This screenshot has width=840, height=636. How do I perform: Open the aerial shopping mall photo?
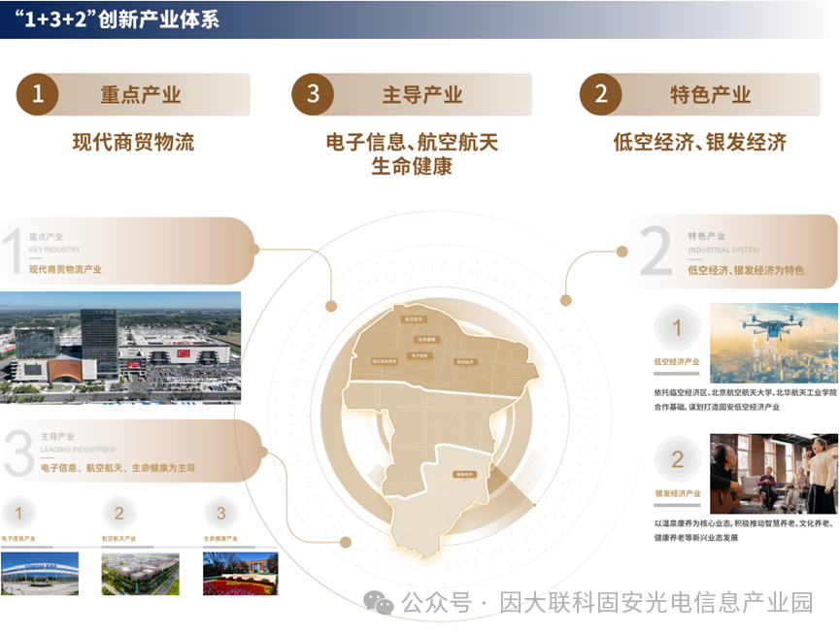(x=120, y=348)
